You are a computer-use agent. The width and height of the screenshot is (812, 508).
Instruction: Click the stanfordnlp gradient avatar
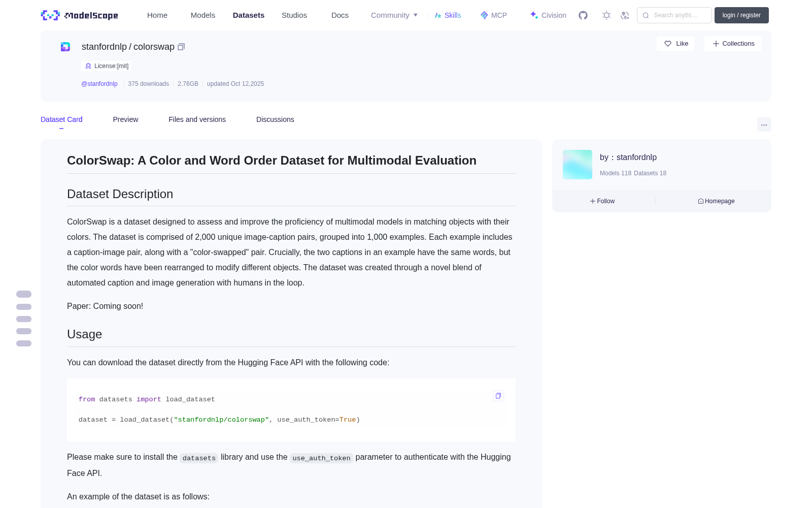[x=578, y=165]
